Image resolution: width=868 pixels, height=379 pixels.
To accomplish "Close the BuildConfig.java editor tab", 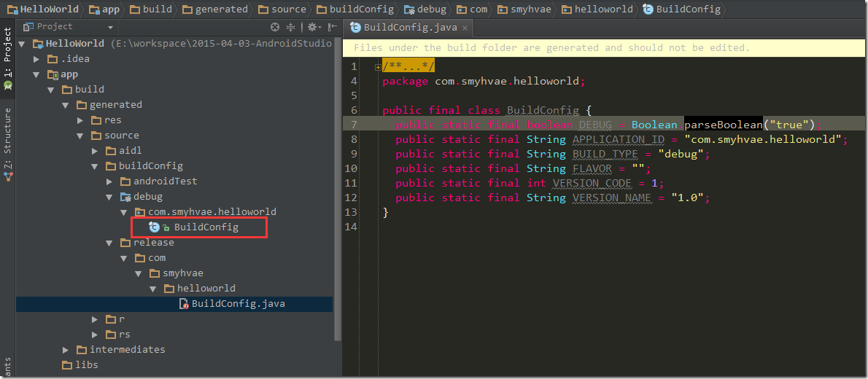I will [463, 28].
